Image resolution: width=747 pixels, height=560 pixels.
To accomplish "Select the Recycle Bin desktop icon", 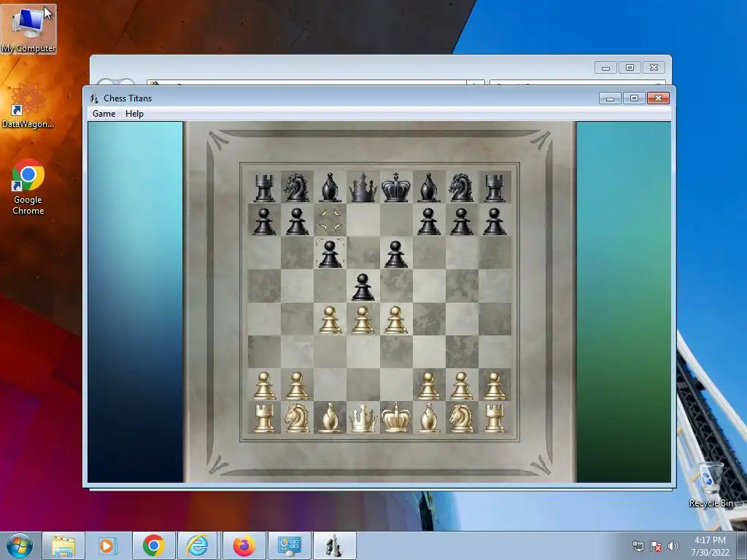I will pos(711,484).
